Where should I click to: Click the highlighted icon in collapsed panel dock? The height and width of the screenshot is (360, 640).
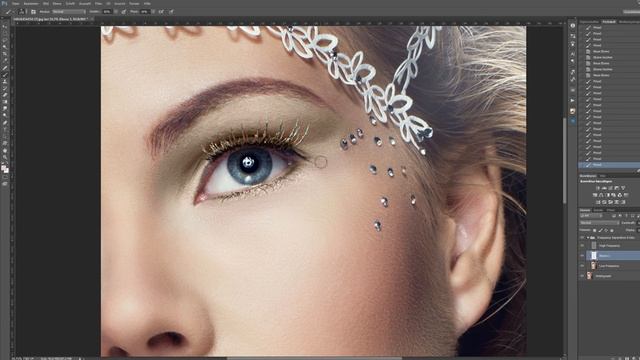tap(573, 121)
